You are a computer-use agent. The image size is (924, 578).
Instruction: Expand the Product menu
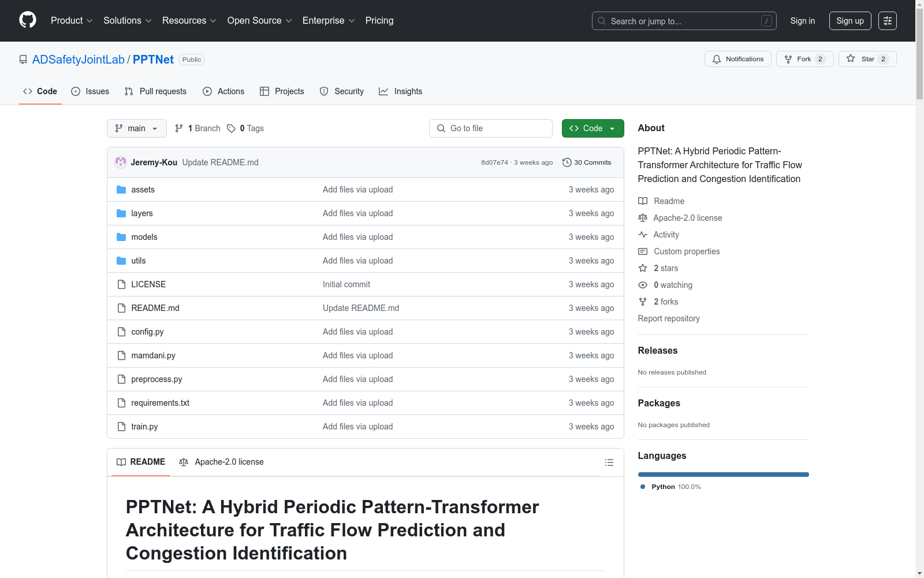72,21
